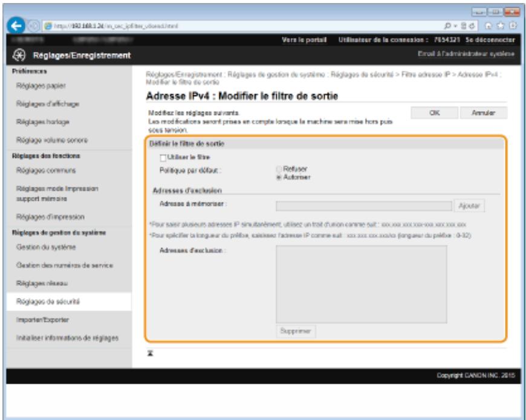Open 'Réglages réseau' menu item

42,283
